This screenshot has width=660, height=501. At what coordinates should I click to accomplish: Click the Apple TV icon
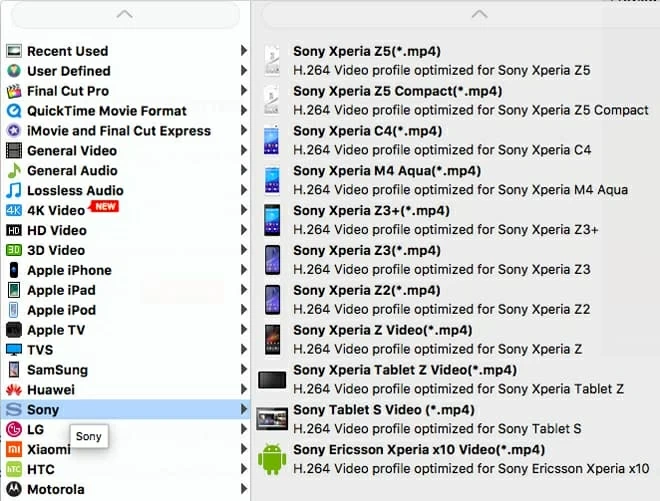tap(14, 330)
